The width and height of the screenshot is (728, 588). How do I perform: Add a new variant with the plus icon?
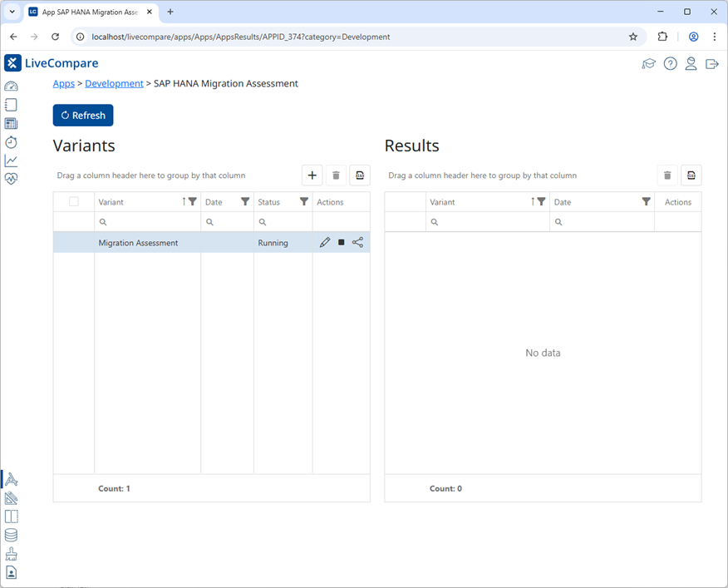coord(312,175)
